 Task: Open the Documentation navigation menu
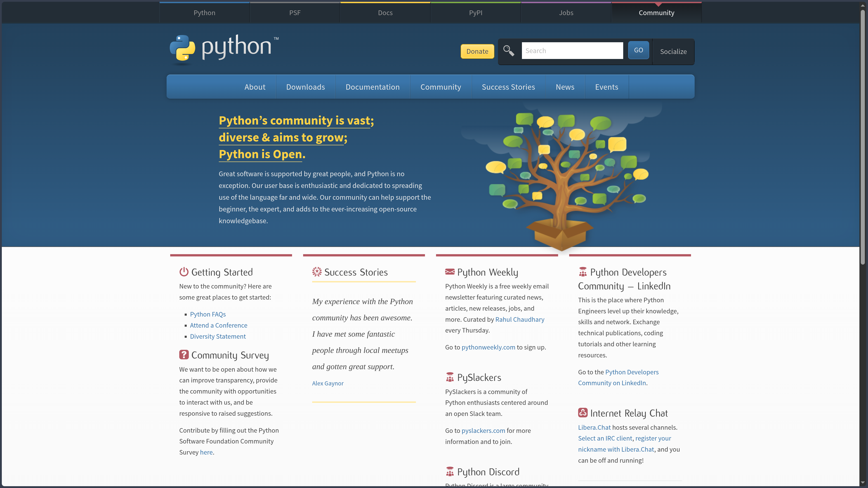(x=373, y=87)
